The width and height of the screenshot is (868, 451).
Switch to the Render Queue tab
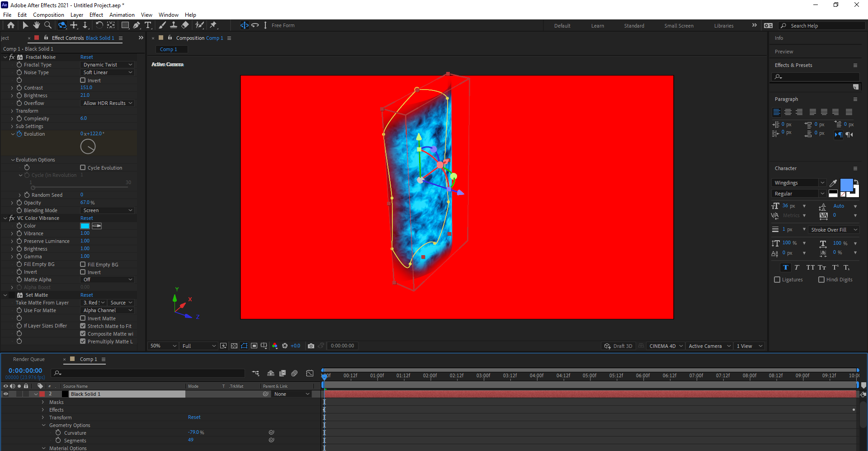(x=29, y=359)
